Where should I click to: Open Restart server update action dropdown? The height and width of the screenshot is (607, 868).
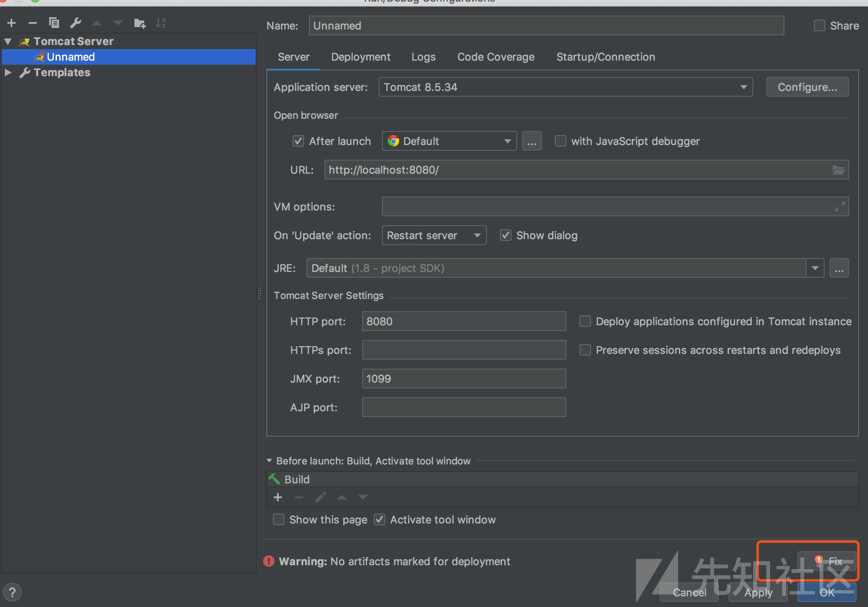click(434, 236)
